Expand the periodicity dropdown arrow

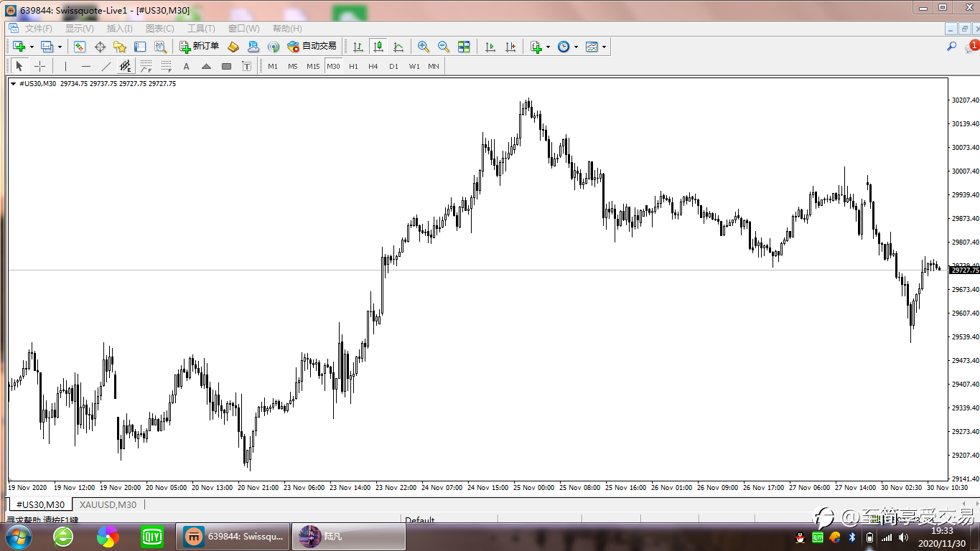576,47
